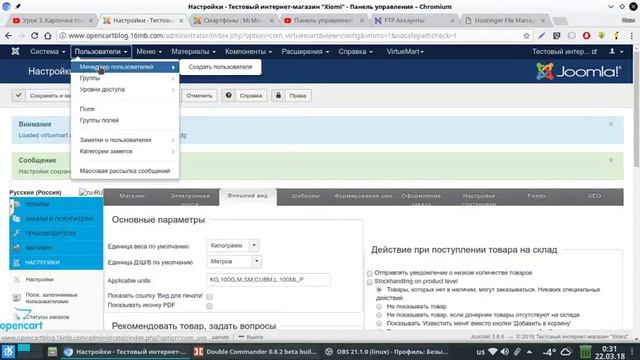Bookmark this page with the star icon
Viewport: 640px width, 360px height.
[x=527, y=36]
